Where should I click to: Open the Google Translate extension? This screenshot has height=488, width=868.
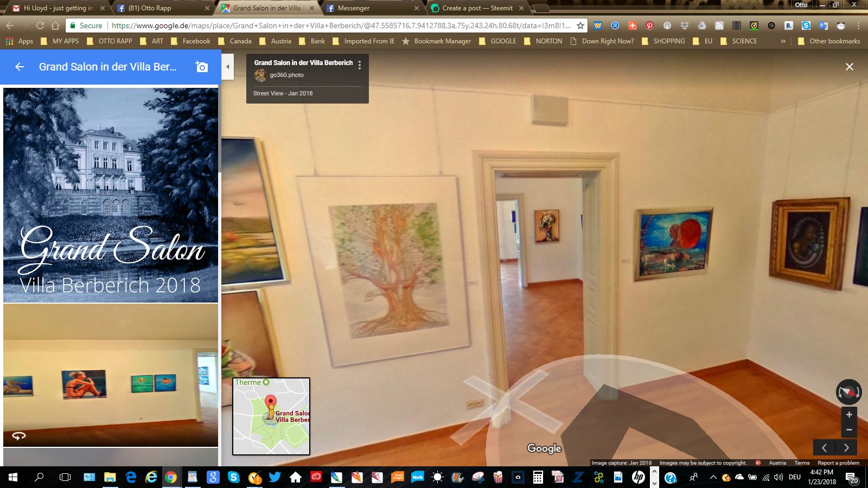[x=824, y=25]
